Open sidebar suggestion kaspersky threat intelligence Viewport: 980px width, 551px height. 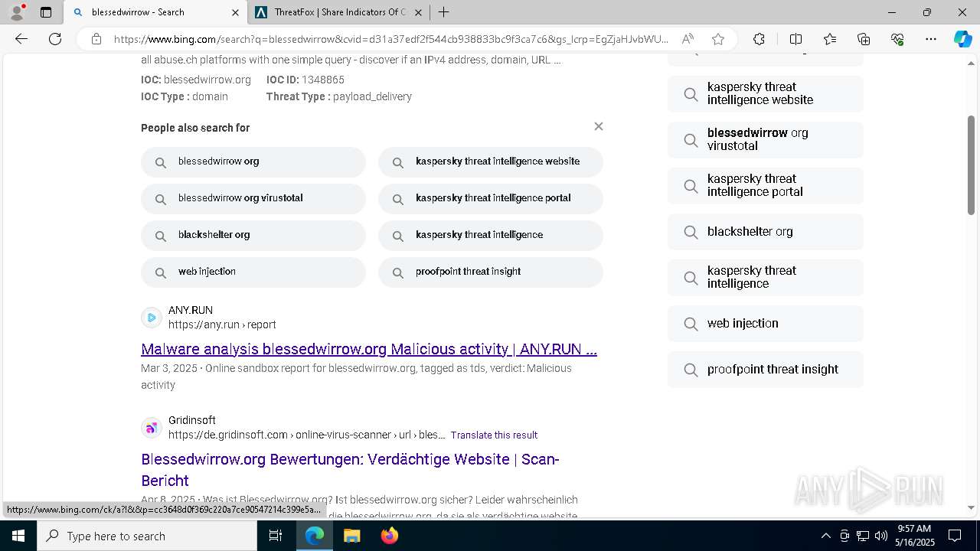pos(766,277)
